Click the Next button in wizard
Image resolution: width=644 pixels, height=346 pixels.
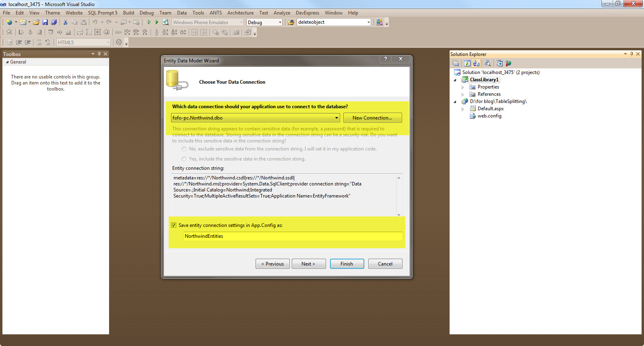pyautogui.click(x=309, y=264)
